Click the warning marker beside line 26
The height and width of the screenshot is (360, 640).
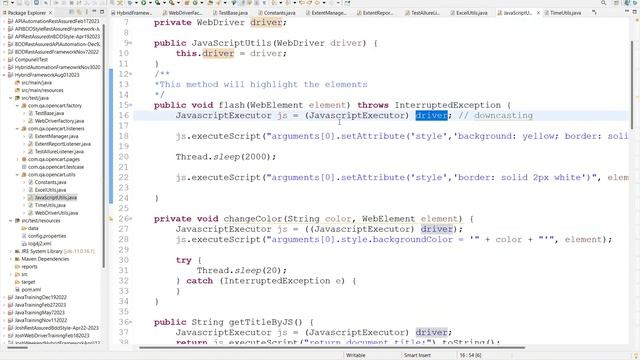pos(110,219)
